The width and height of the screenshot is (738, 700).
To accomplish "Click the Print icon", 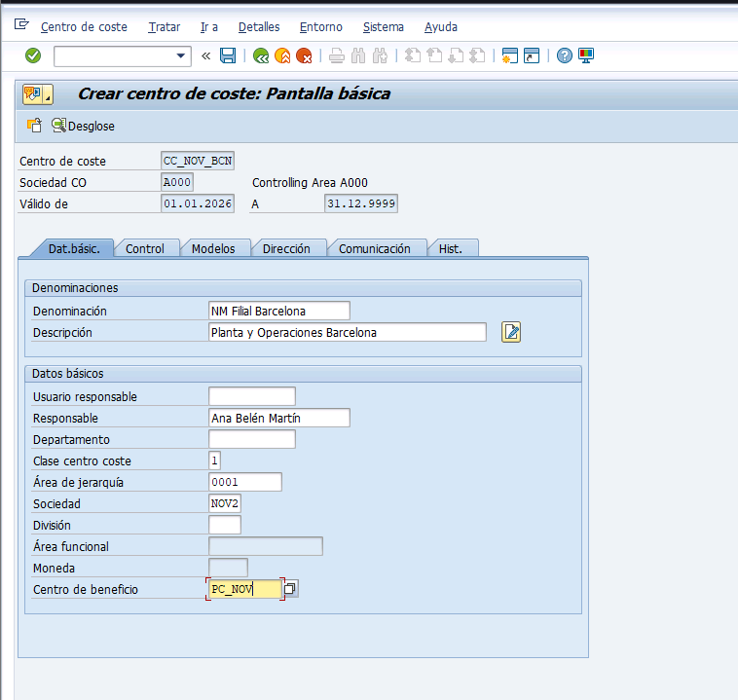I will click(x=337, y=56).
